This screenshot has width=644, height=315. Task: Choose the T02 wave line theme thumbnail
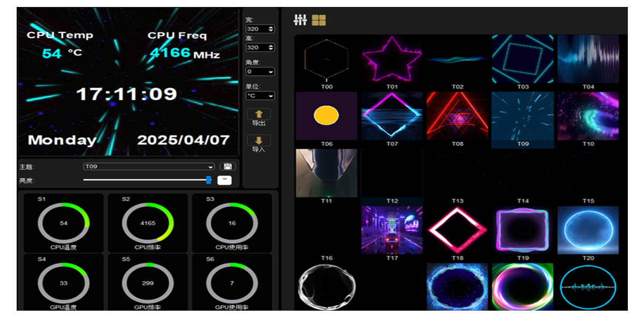(457, 59)
